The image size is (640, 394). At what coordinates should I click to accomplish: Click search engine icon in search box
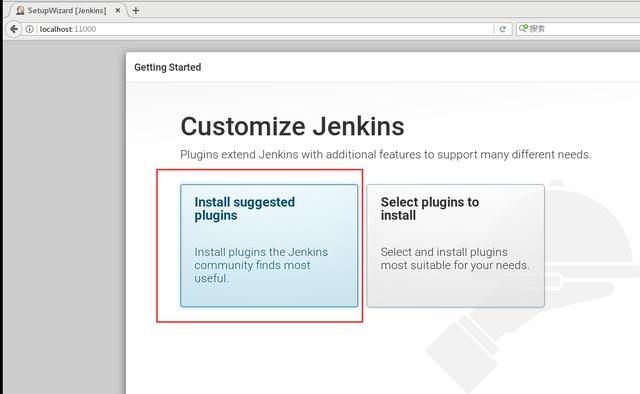click(x=523, y=28)
